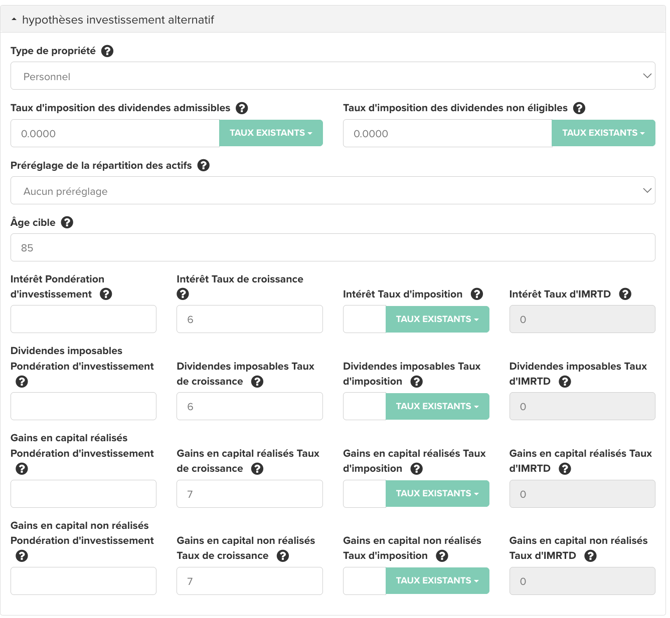Show help for Intérêt Taux d'IMRTD

(625, 294)
